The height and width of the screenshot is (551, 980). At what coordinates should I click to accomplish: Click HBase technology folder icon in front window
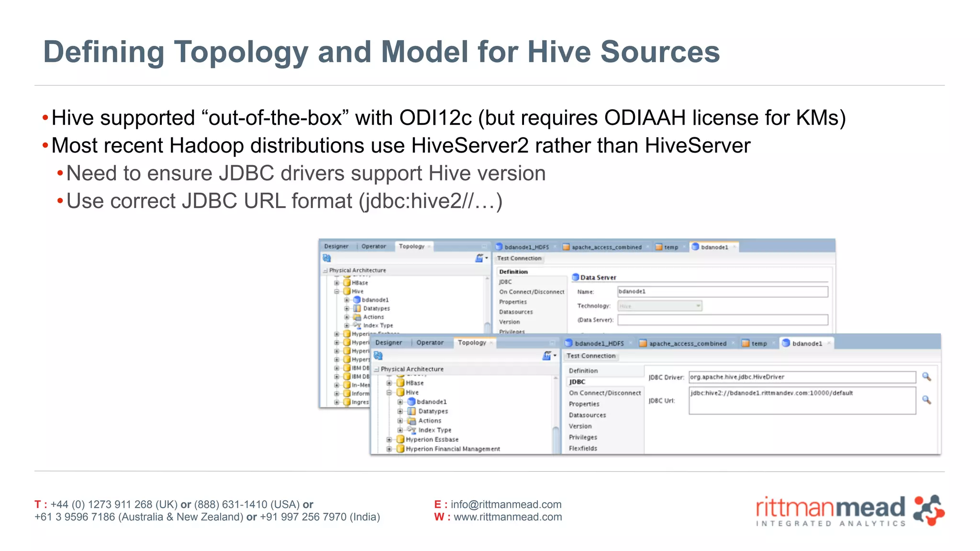point(401,383)
